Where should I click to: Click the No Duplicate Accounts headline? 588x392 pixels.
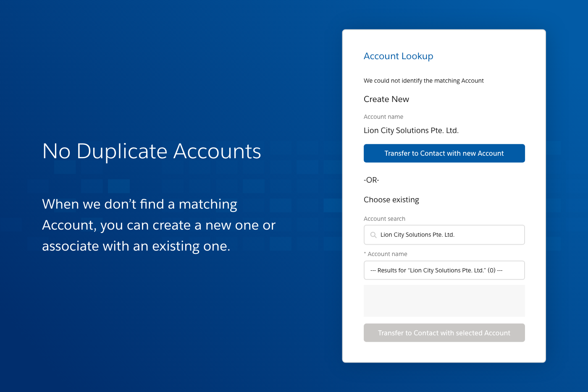point(151,152)
